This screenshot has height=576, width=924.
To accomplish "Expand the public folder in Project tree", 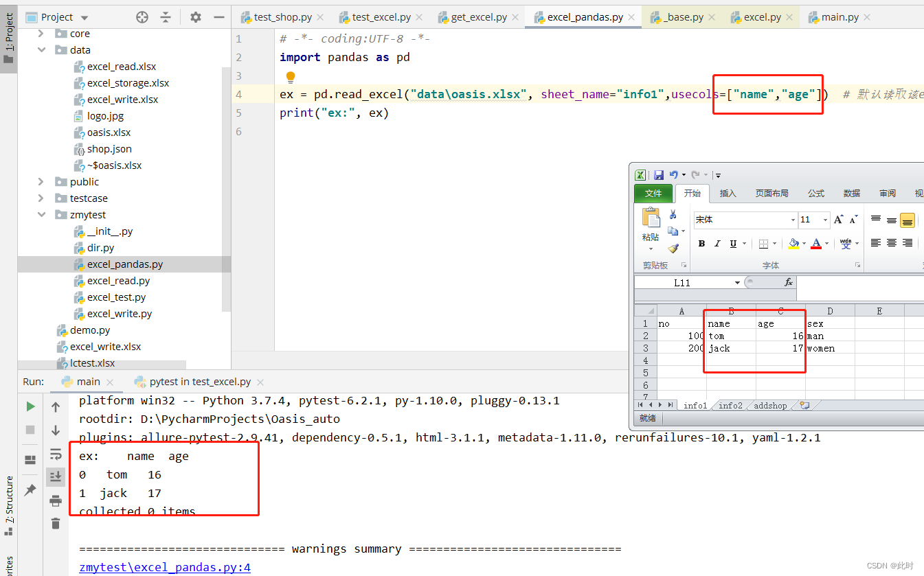I will coord(41,182).
